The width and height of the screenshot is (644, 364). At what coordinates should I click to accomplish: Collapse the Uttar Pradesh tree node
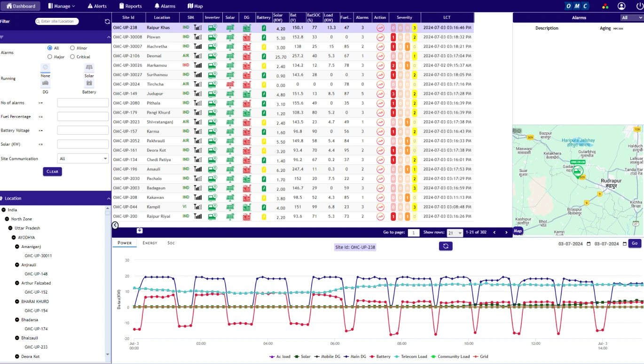coord(10,228)
